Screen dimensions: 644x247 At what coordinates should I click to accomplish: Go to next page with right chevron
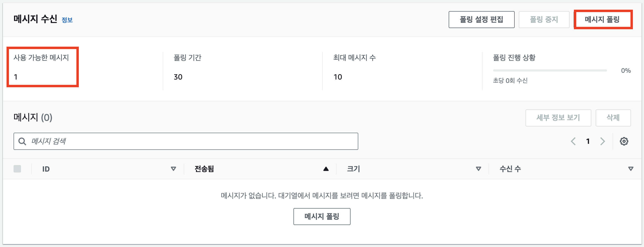pos(602,141)
